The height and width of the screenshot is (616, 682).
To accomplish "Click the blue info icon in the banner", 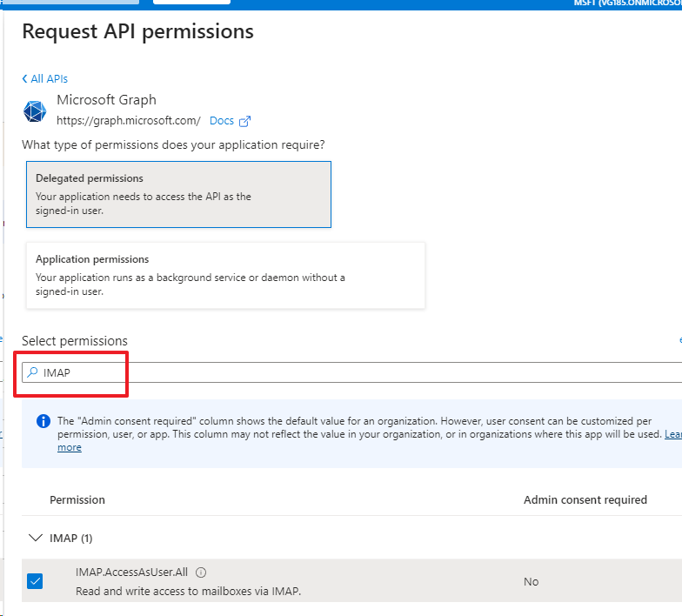I will click(x=43, y=421).
